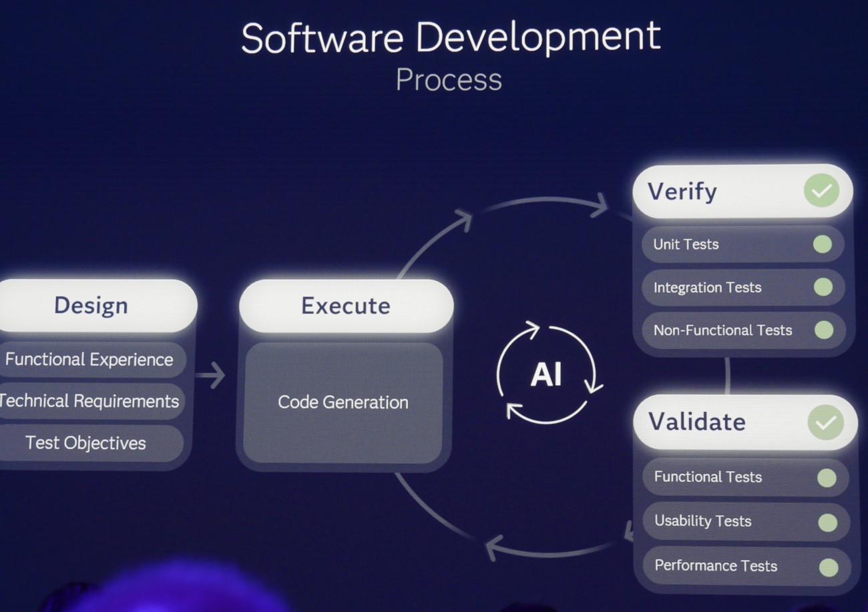Toggle the Non-Functional Tests status dot
The image size is (868, 612).
(824, 330)
